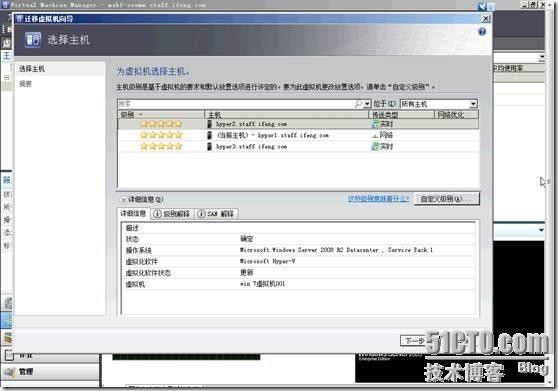Viewport: 558px width, 391px height.
Task: Open the search options dropdown arrow
Action: 367,104
